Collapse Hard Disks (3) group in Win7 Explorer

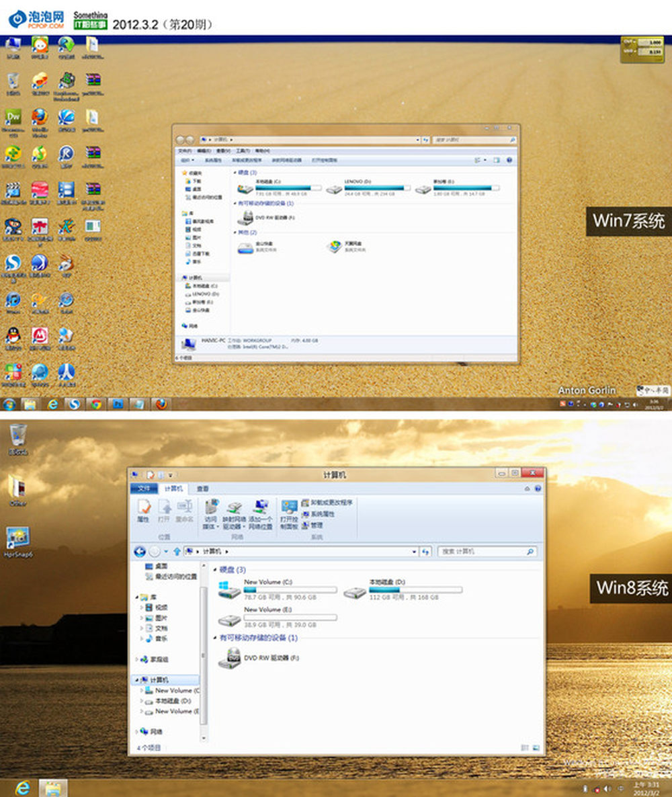click(x=235, y=173)
